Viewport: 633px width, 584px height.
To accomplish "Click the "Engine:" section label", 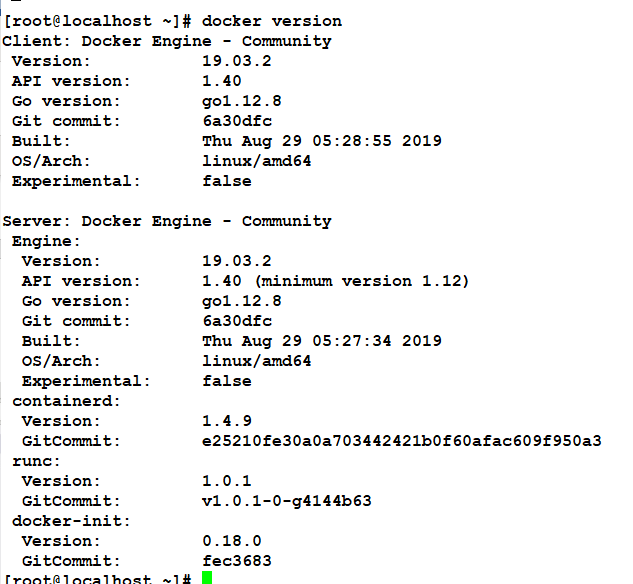I will 46,241.
